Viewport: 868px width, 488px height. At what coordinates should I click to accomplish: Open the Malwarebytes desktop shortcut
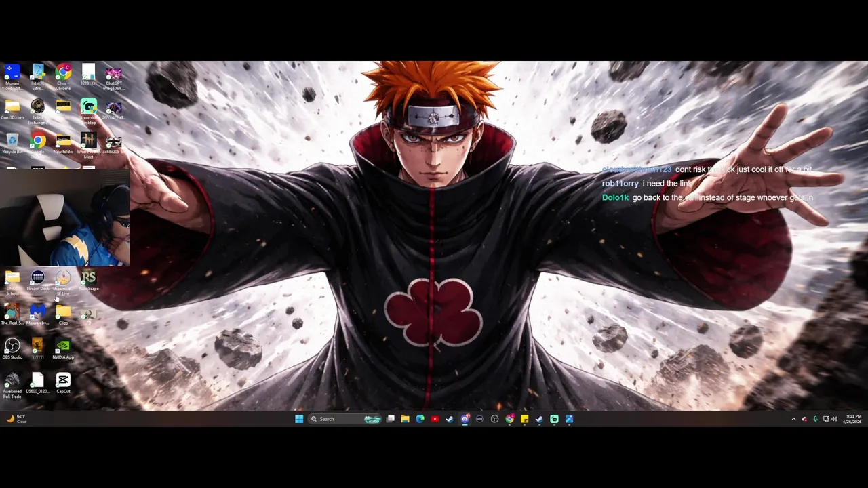click(x=38, y=314)
